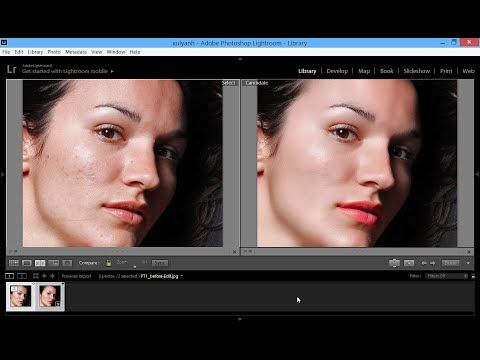This screenshot has height=360, width=480.
Task: Switch to the Web module
Action: click(468, 71)
